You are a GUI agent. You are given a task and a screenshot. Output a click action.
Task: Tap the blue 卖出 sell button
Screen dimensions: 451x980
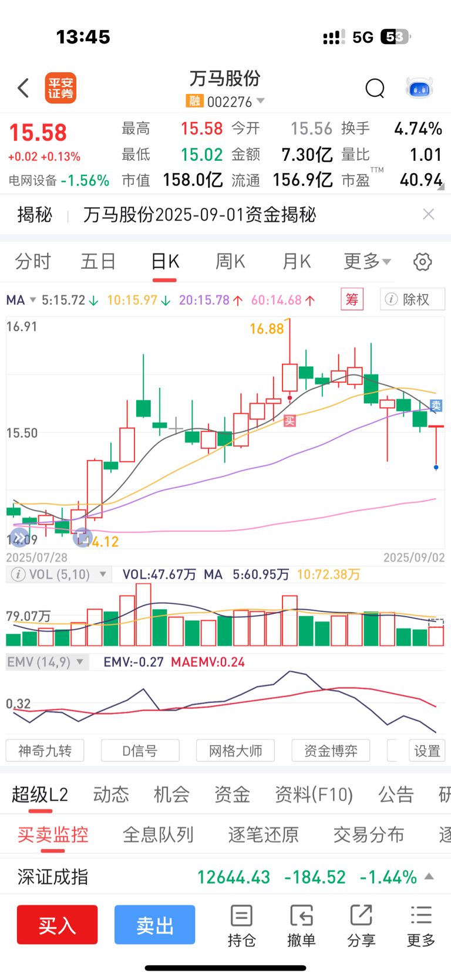coord(155,925)
